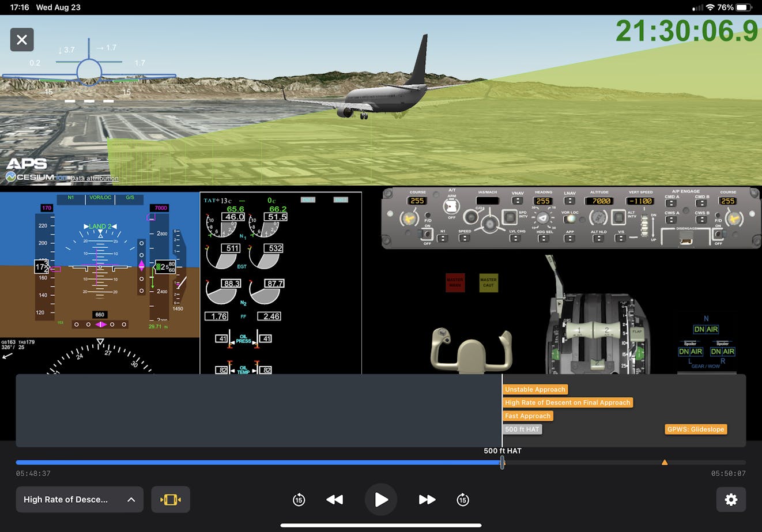The height and width of the screenshot is (532, 762).
Task: Click the timeline scrubber at 500 ft HAT
Action: (501, 462)
